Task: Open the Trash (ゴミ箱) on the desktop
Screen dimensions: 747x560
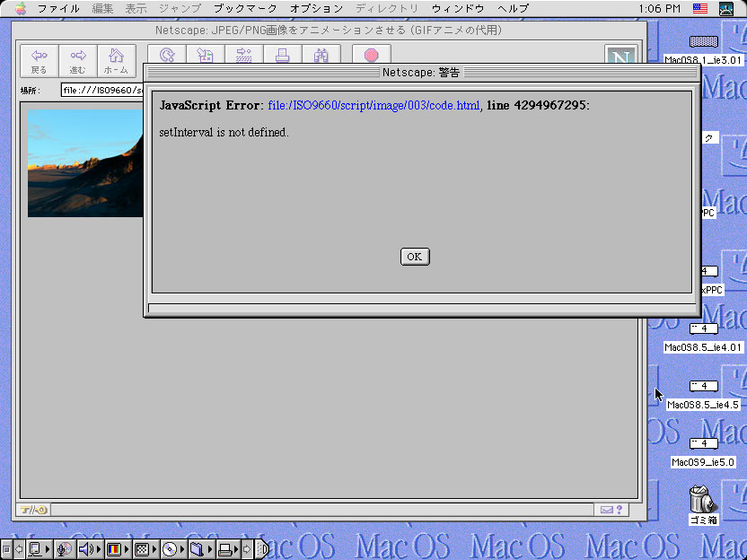Action: point(703,503)
